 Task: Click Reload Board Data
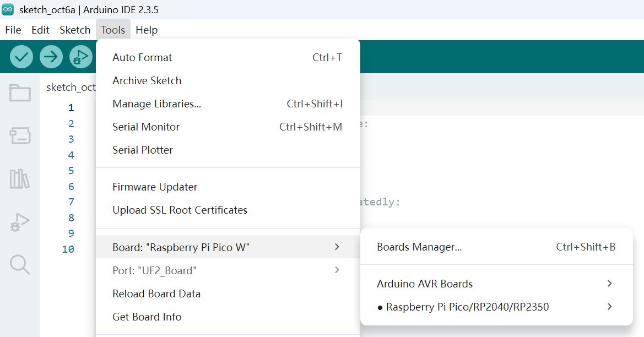[x=228, y=293]
